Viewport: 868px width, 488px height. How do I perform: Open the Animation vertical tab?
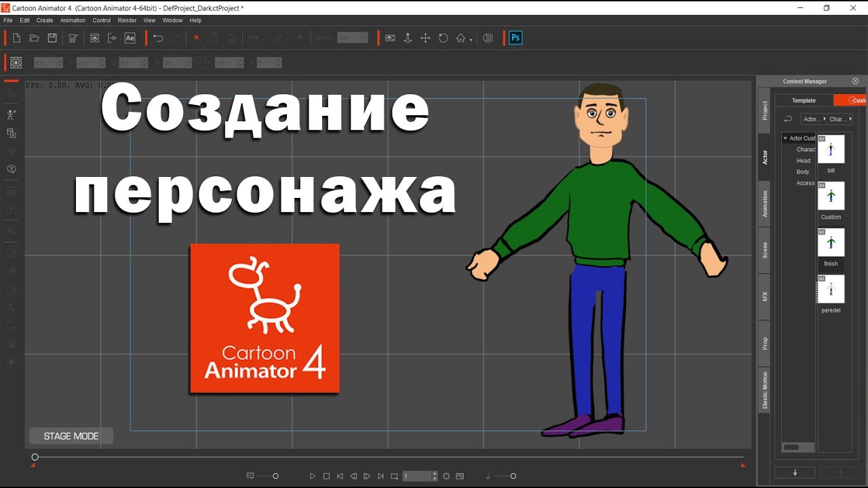pos(764,203)
